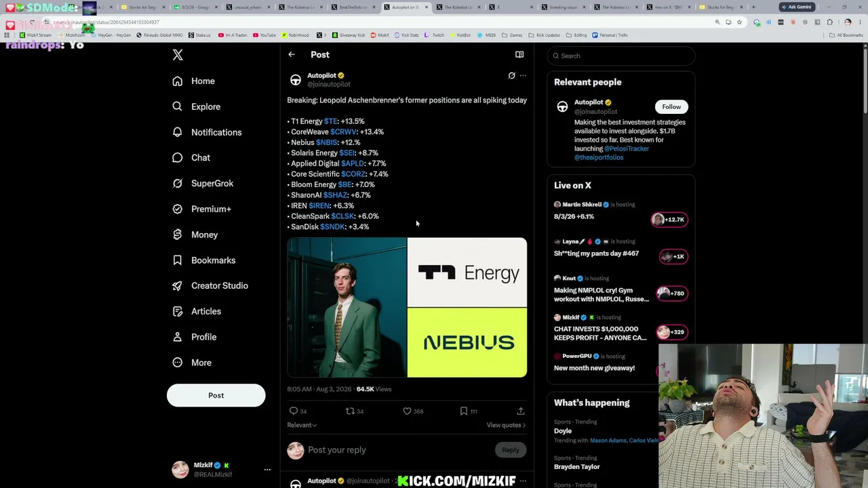This screenshot has width=868, height=488.
Task: Open View quotes link
Action: coord(506,426)
